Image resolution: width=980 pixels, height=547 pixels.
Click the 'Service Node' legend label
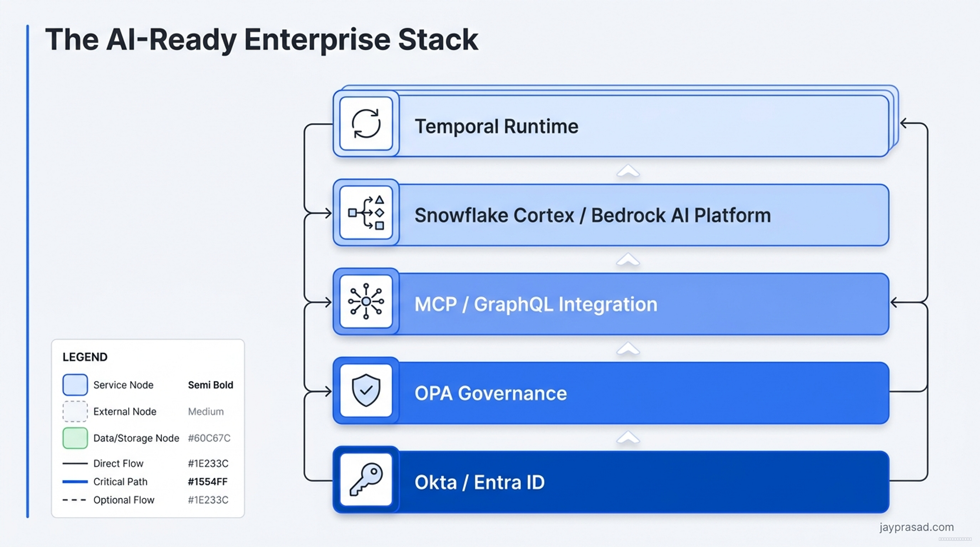[x=123, y=385]
